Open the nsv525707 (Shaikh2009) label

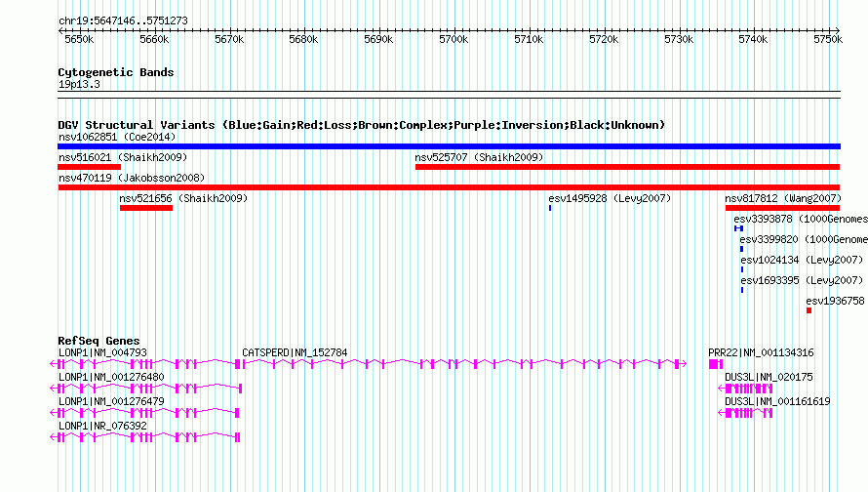[479, 157]
